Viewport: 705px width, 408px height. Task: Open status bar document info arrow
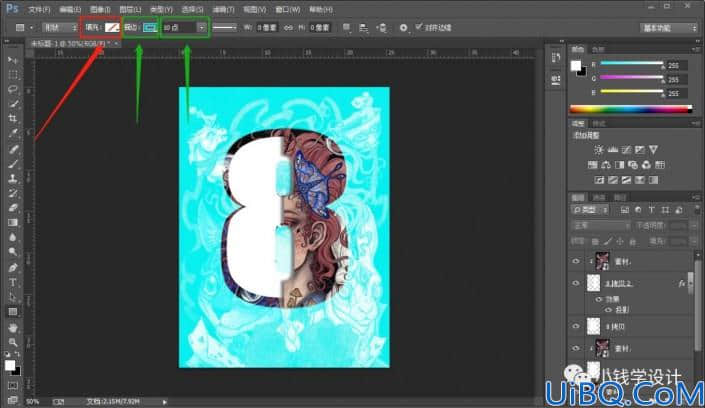(x=165, y=402)
